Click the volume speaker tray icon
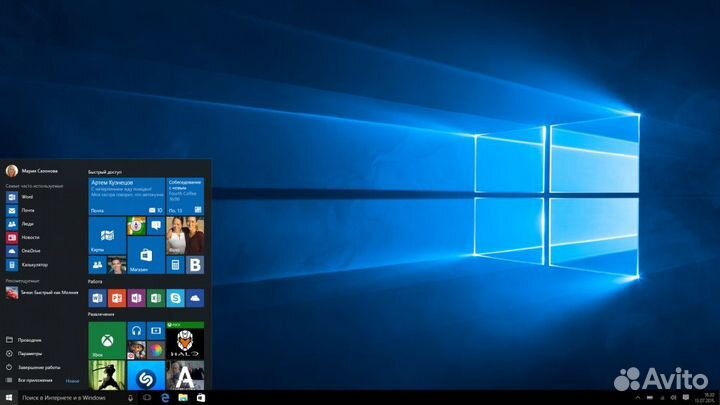 tap(673, 398)
